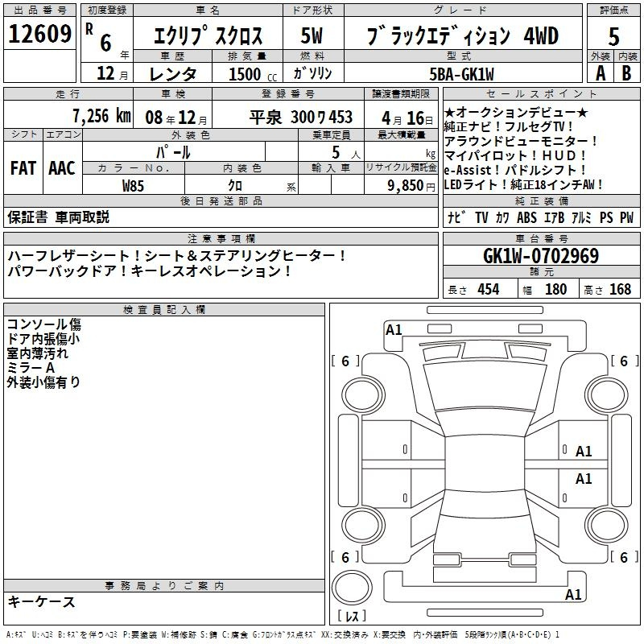Click the spare tire circle in car diagram
The width and height of the screenshot is (644, 644).
(x=351, y=589)
